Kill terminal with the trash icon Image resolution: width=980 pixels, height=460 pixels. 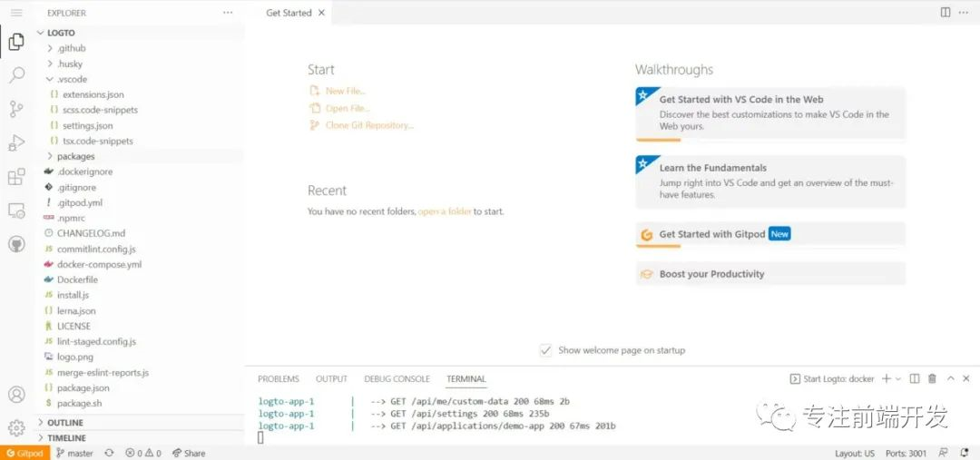tap(932, 378)
